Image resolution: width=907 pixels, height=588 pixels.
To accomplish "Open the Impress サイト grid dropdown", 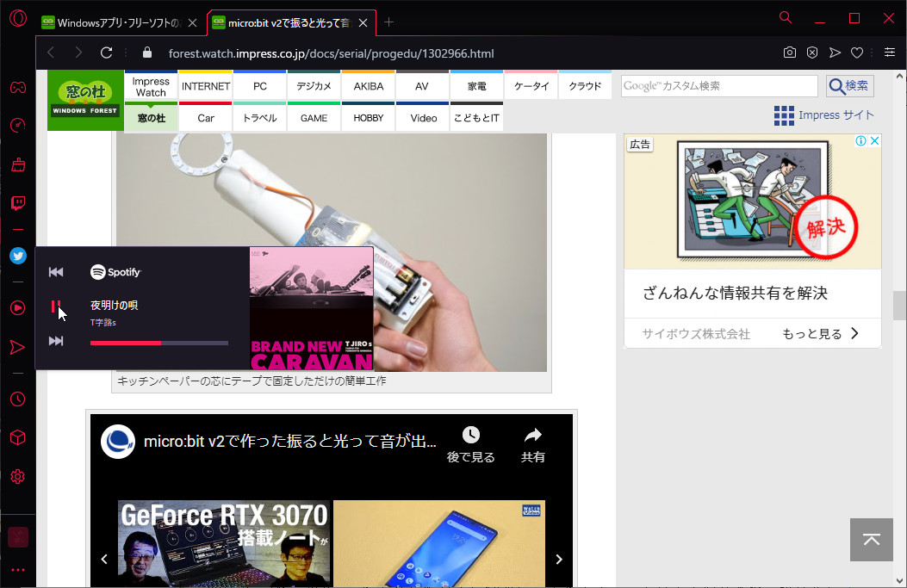I will point(784,115).
